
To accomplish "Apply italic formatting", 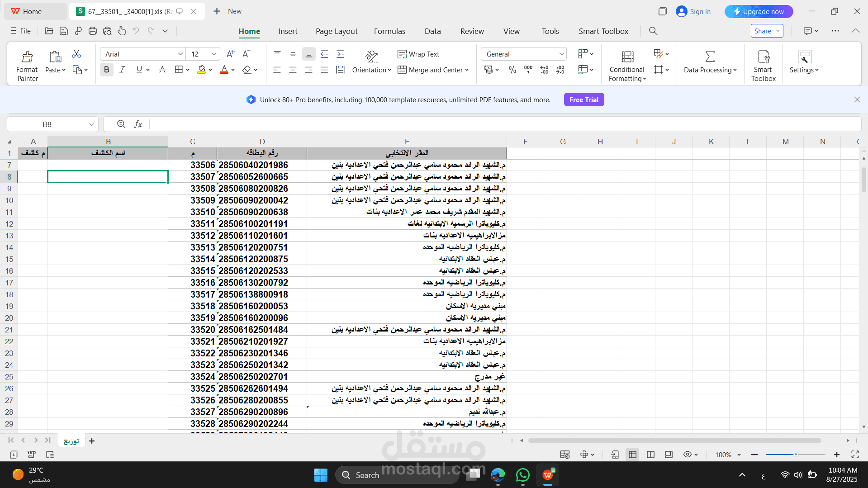I will point(122,69).
